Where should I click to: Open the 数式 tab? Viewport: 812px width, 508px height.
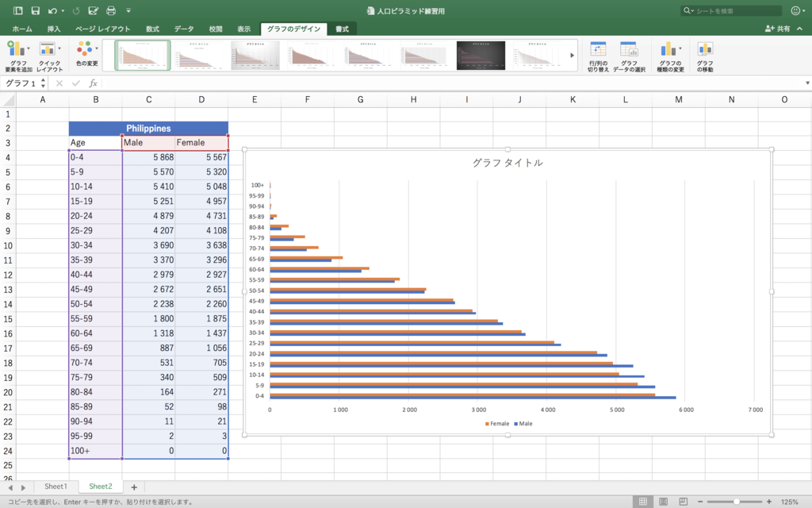(x=152, y=29)
